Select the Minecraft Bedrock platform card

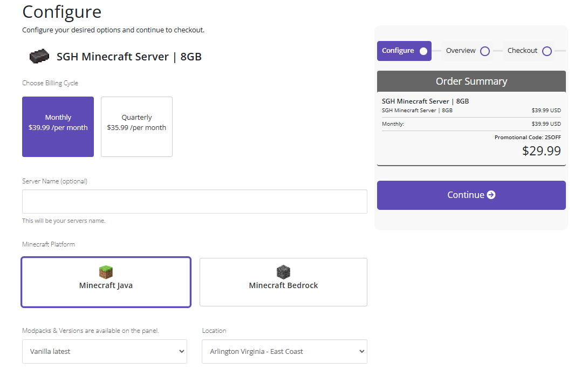pos(283,282)
